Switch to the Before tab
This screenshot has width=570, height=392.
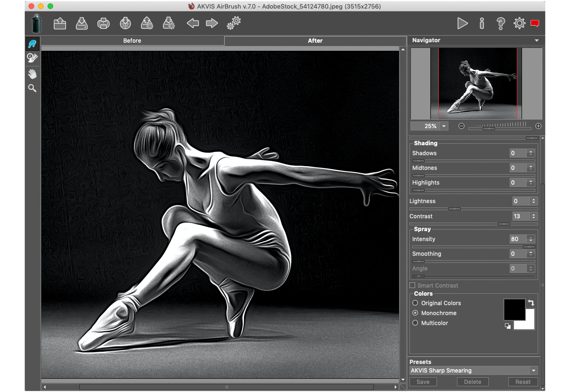(x=132, y=41)
